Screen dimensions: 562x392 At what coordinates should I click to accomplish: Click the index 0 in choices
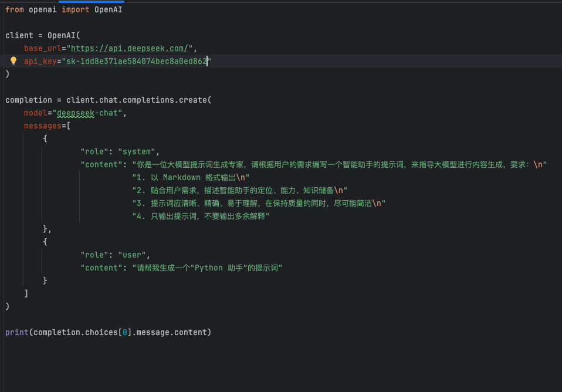125,333
